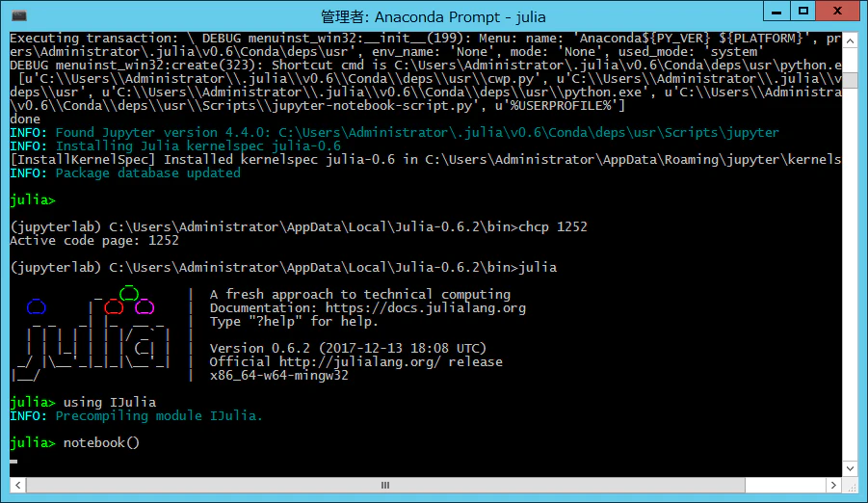Click the 'http://julialang.org/' release URL

pos(360,361)
